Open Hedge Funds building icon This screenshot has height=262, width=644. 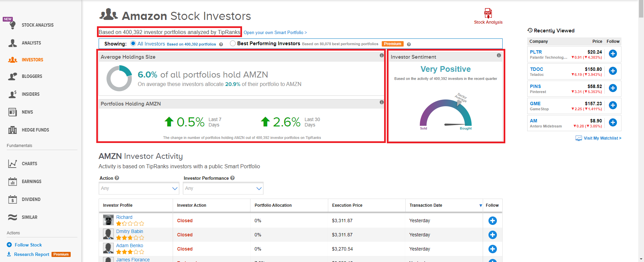coord(12,130)
